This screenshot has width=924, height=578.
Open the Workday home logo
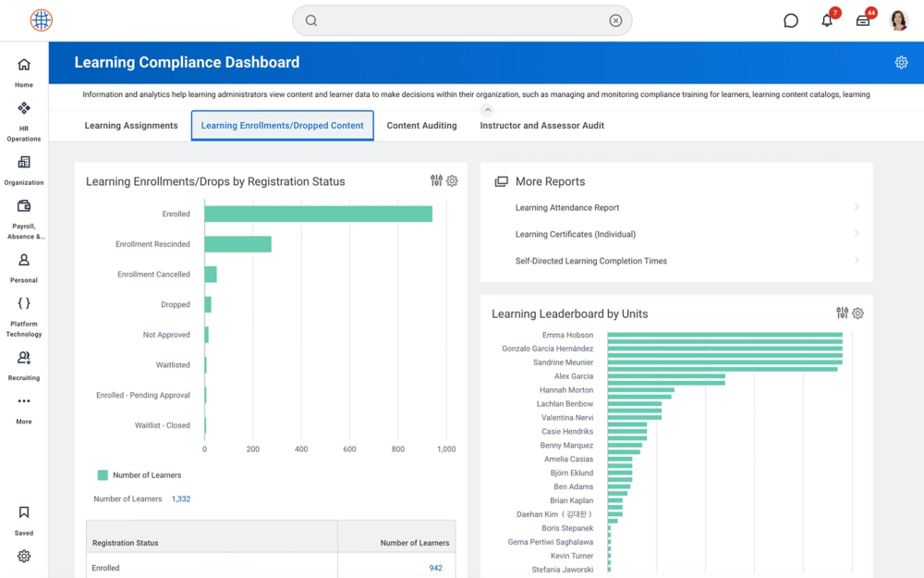pos(41,20)
